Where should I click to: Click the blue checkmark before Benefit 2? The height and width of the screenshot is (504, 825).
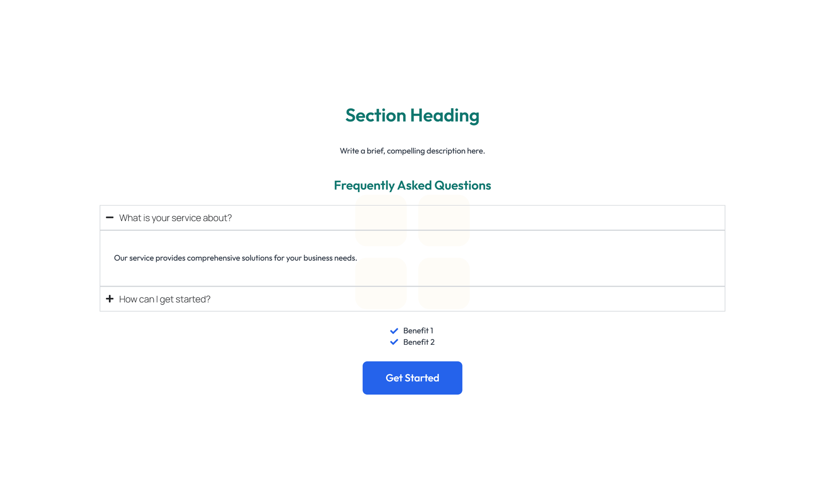tap(394, 342)
